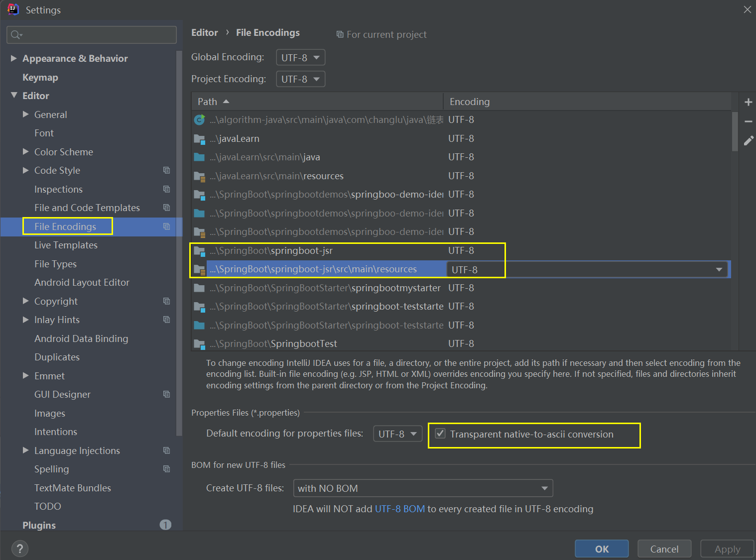The width and height of the screenshot is (756, 560).
Task: Open the UTF-8 BOM link
Action: (399, 509)
